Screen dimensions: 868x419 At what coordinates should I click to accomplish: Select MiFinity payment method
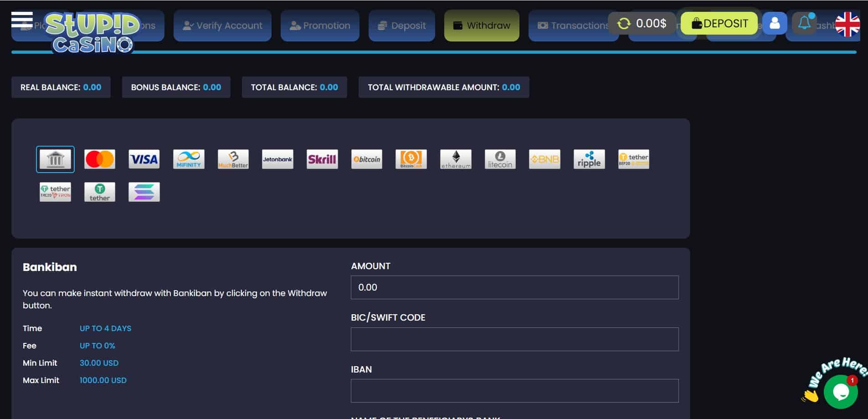tap(189, 159)
